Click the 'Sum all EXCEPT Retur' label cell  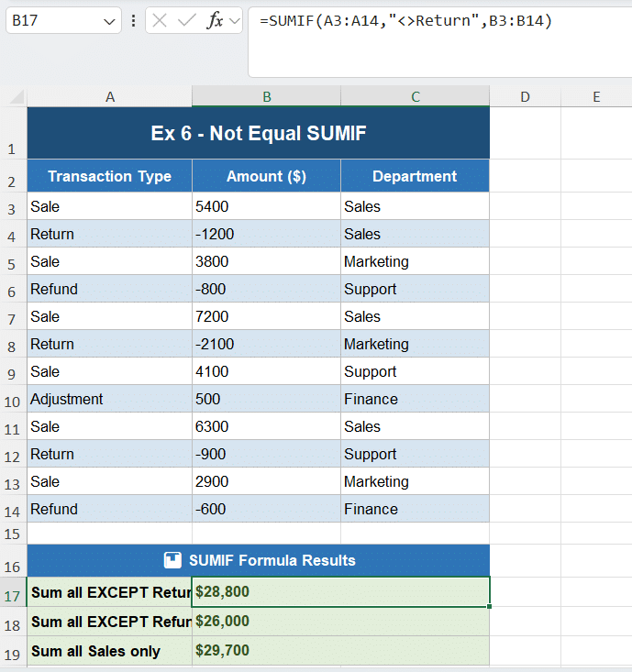click(x=110, y=592)
